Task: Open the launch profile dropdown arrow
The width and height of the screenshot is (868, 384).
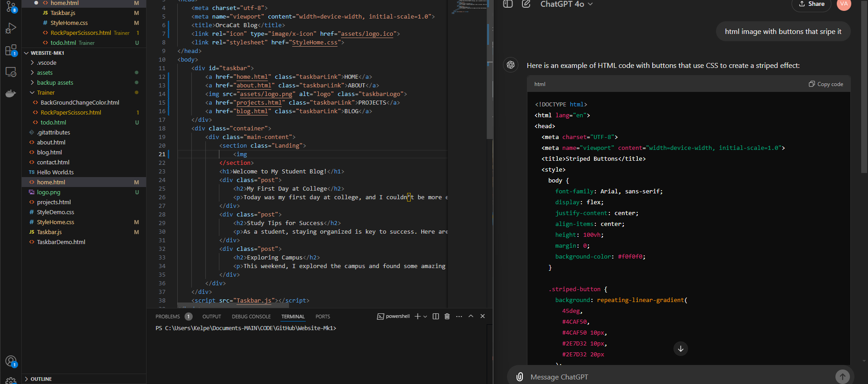Action: click(x=425, y=317)
